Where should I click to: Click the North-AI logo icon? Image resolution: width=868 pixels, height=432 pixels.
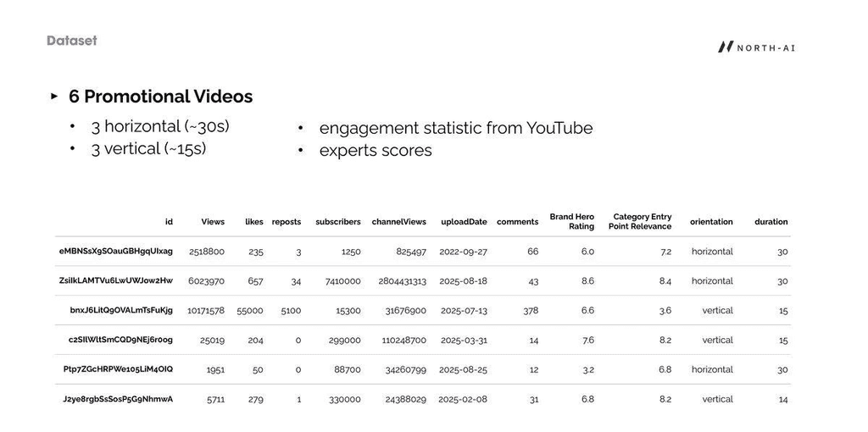pos(726,47)
